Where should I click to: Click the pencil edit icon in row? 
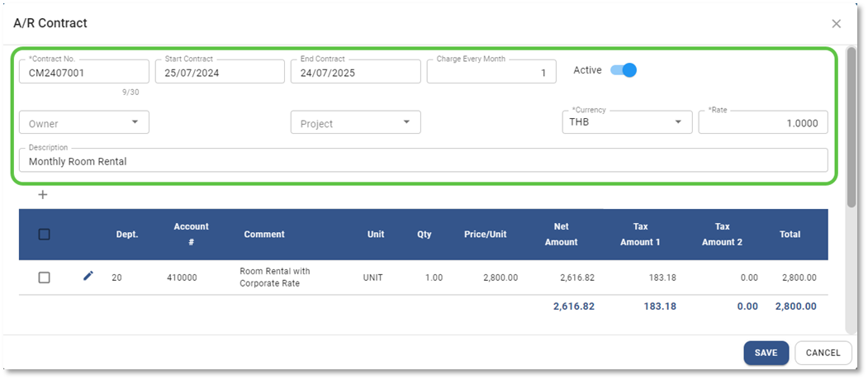[88, 276]
